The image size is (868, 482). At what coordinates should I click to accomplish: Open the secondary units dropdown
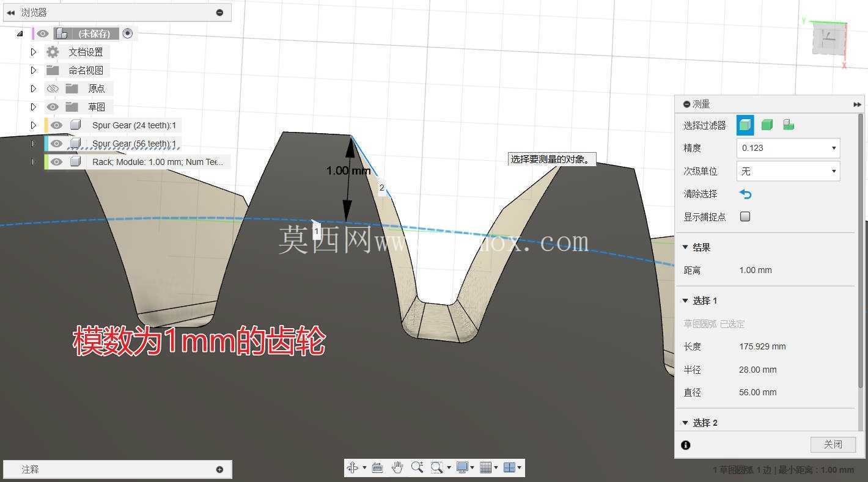[x=788, y=171]
